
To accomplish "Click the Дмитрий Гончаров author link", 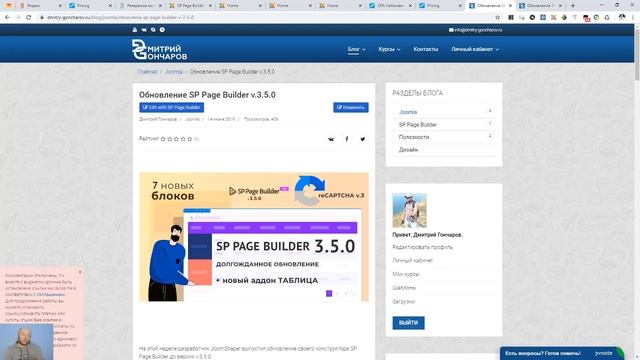I will (x=158, y=119).
